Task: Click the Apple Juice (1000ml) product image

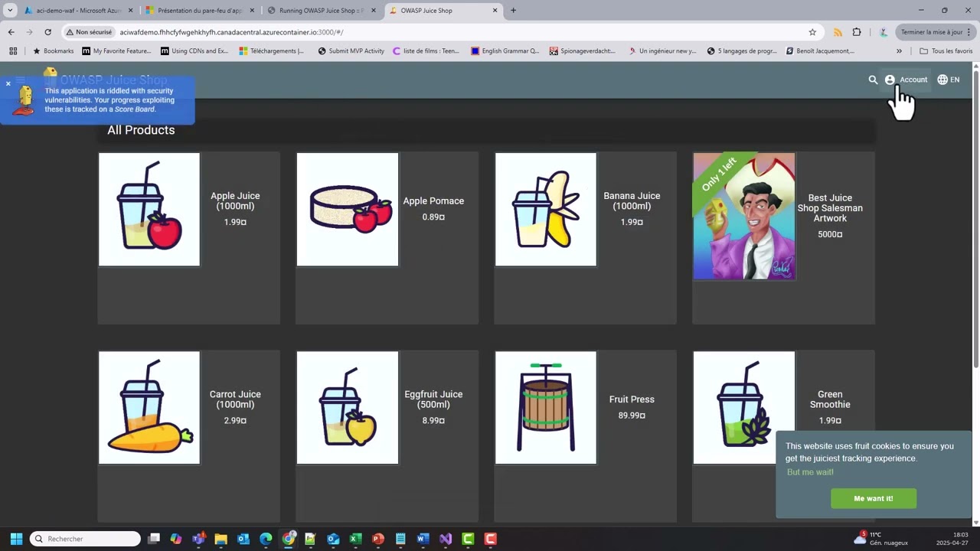Action: pyautogui.click(x=149, y=210)
